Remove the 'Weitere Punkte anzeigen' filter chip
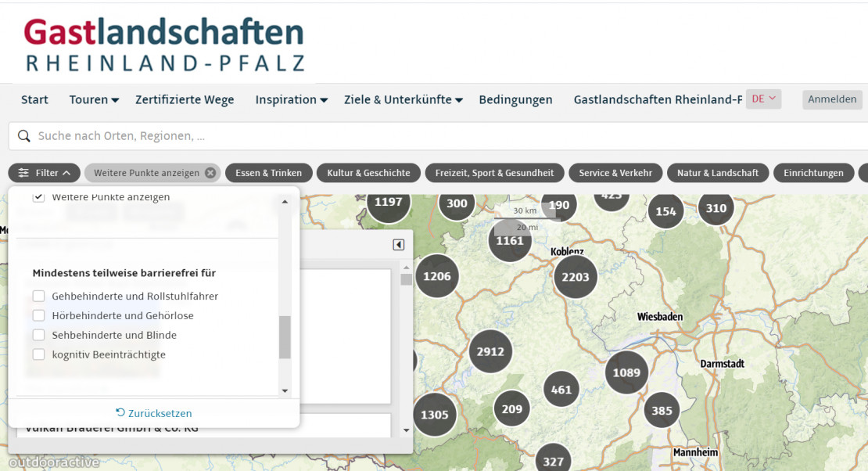The width and height of the screenshot is (868, 471). point(210,173)
